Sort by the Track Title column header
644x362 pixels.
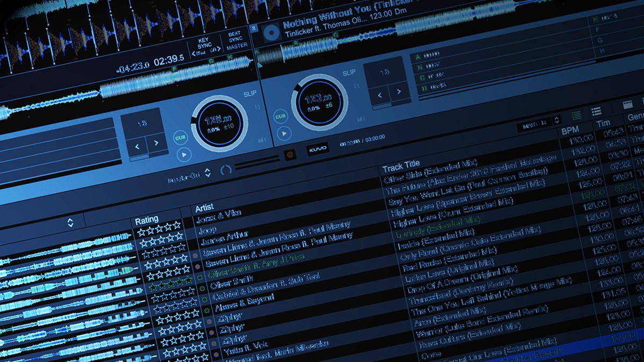tap(401, 166)
